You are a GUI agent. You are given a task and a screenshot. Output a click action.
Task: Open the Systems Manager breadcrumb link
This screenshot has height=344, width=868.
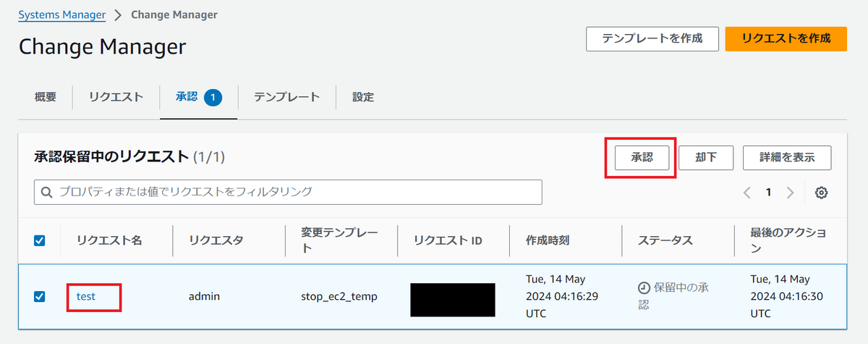[62, 14]
